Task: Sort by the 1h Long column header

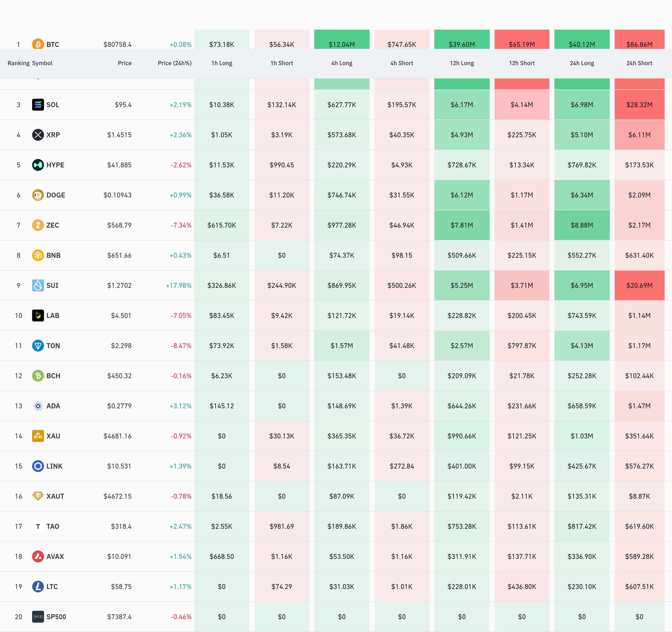Action: (x=222, y=63)
